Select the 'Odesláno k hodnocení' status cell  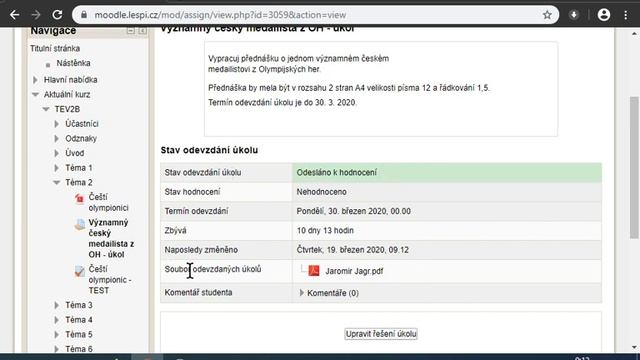coord(447,173)
